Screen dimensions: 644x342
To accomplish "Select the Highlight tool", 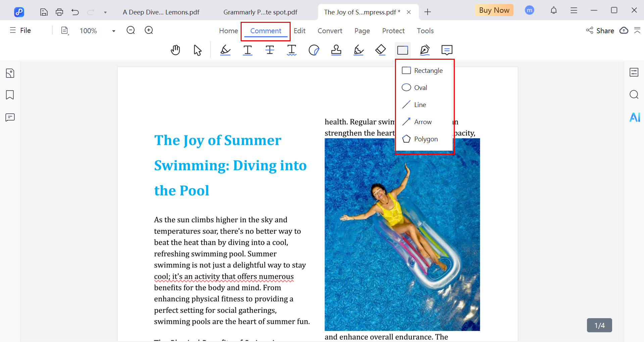I will tap(225, 50).
